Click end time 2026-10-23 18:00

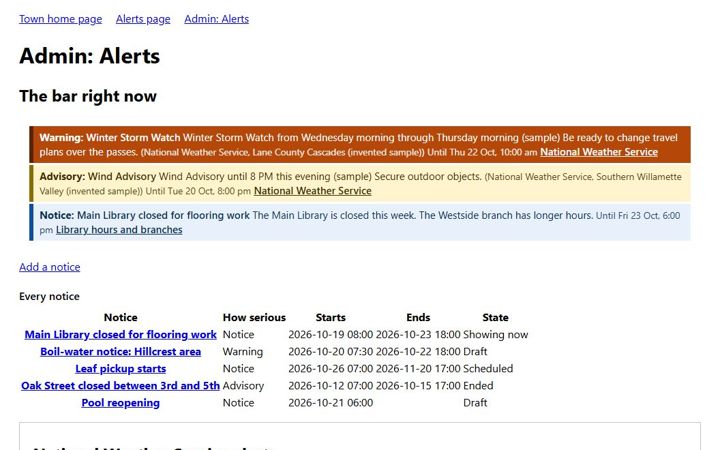(x=418, y=335)
